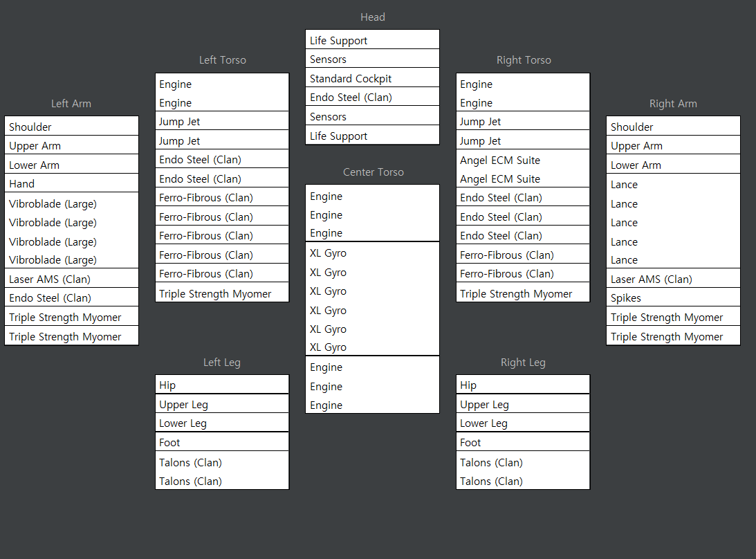Image resolution: width=756 pixels, height=559 pixels.
Task: Click Triple Strength Myomer in Left Torso
Action: [x=222, y=293]
